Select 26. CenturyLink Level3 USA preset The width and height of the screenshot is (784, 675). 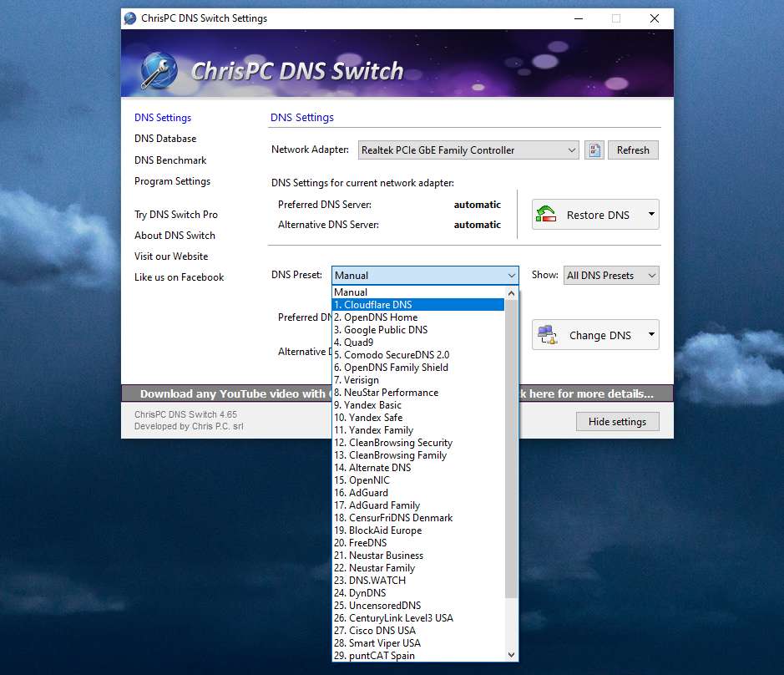[418, 618]
